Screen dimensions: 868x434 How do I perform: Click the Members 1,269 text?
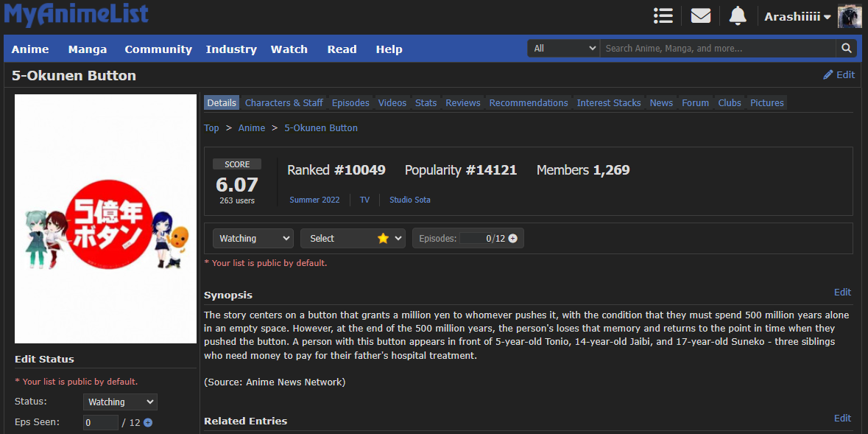tap(583, 170)
